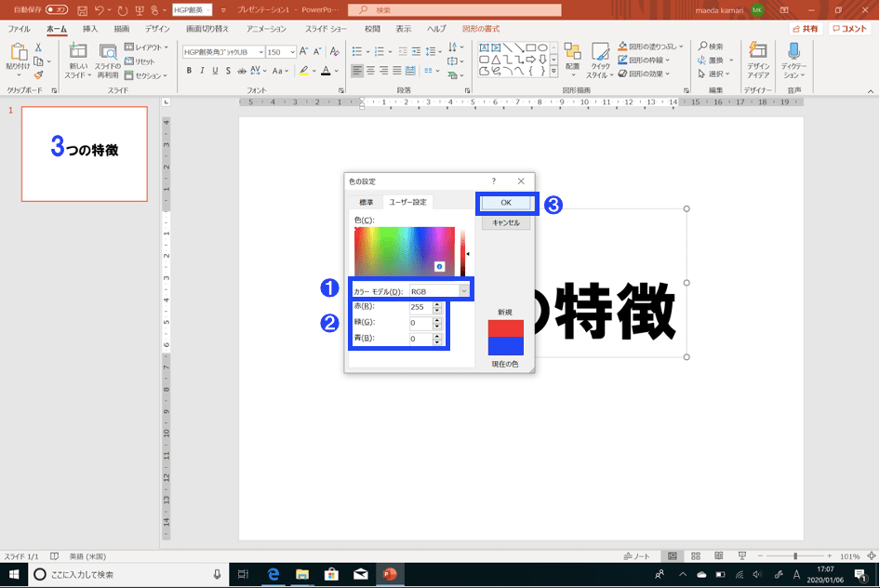Click the help question mark in dialog
880x588 pixels.
[493, 181]
